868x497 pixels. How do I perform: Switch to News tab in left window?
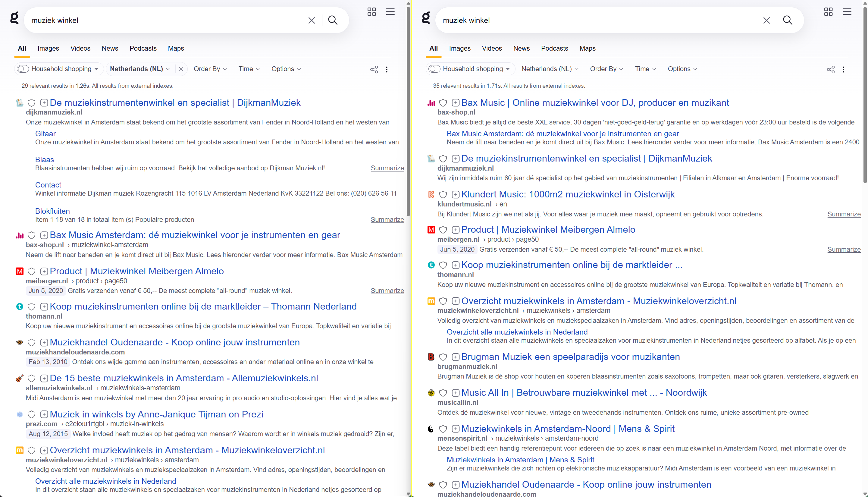pos(110,49)
